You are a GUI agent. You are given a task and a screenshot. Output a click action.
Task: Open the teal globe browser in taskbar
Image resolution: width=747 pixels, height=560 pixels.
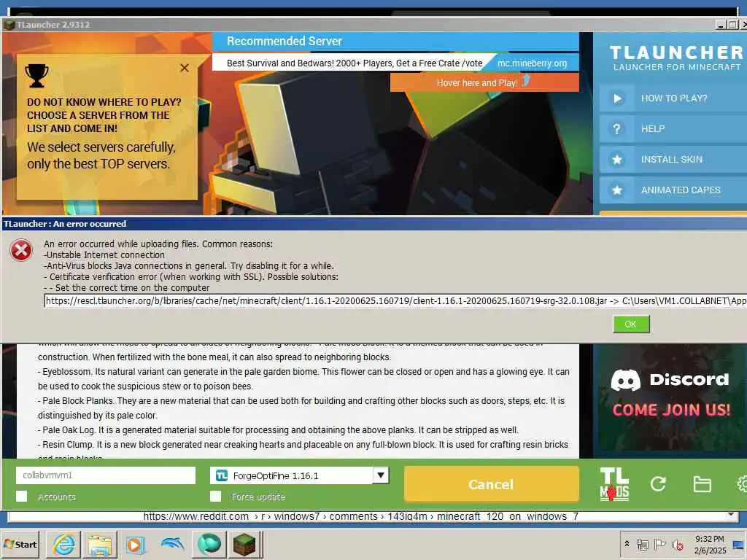pyautogui.click(x=209, y=544)
